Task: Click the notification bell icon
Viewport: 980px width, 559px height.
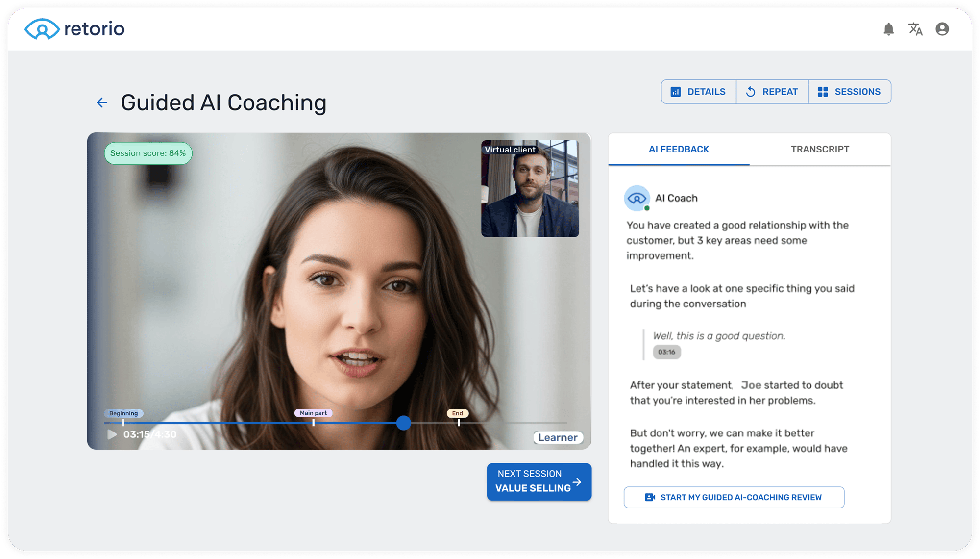Action: 888,29
